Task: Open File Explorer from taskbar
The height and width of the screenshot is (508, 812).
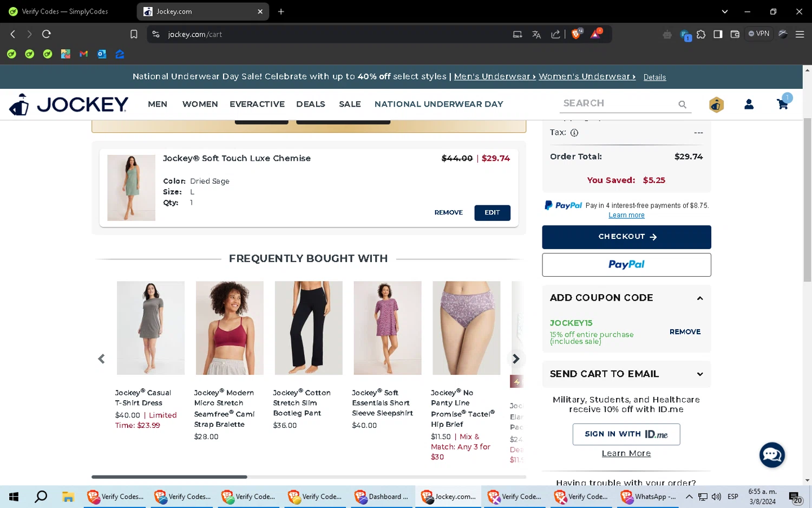Action: [68, 497]
